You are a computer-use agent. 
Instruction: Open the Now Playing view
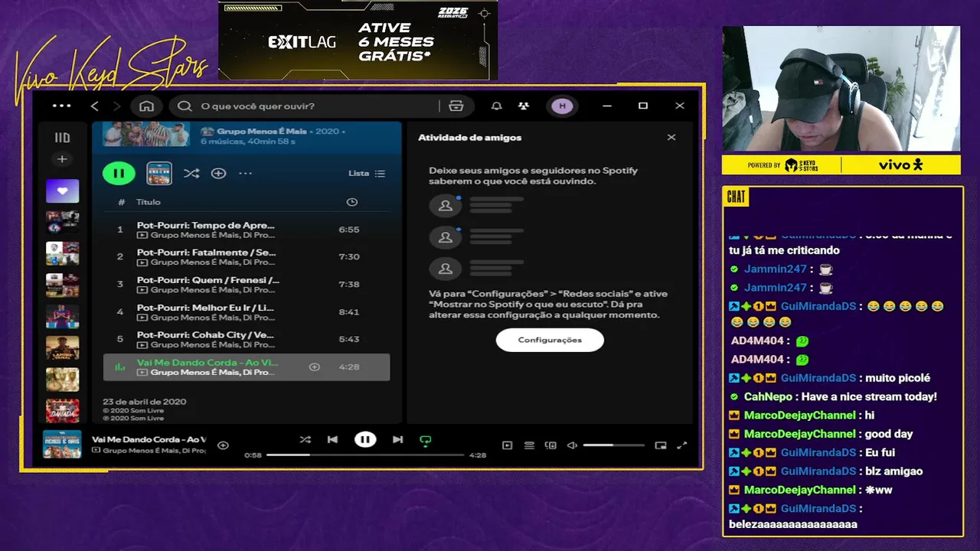(507, 445)
